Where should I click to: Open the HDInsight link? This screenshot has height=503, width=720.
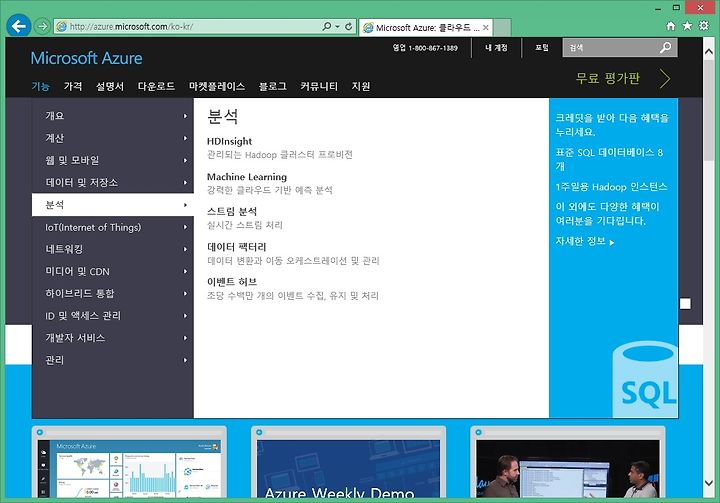click(x=230, y=141)
